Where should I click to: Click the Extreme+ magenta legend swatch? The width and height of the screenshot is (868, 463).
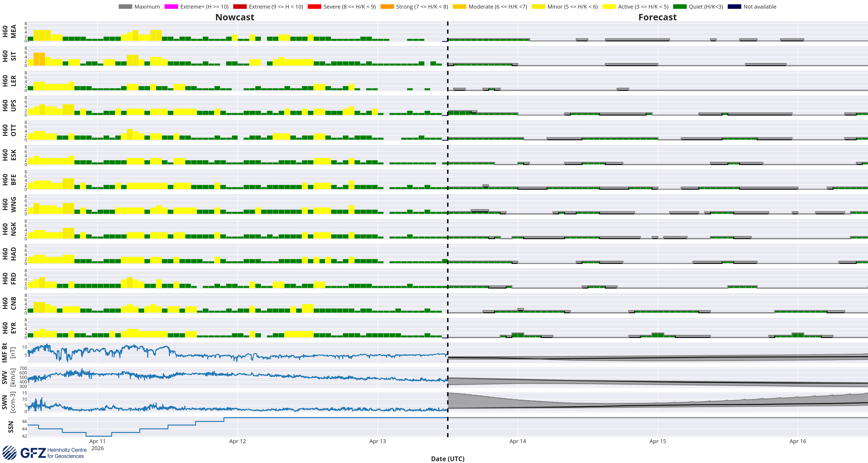click(x=171, y=7)
